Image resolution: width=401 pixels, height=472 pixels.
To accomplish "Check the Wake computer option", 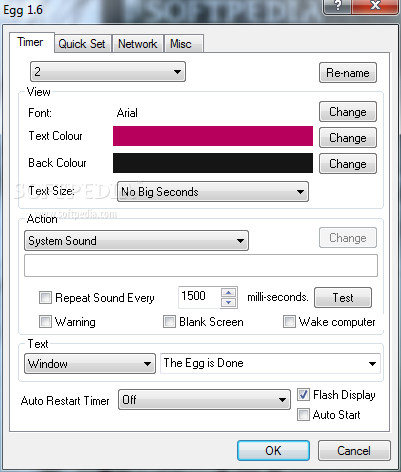I will (x=289, y=322).
